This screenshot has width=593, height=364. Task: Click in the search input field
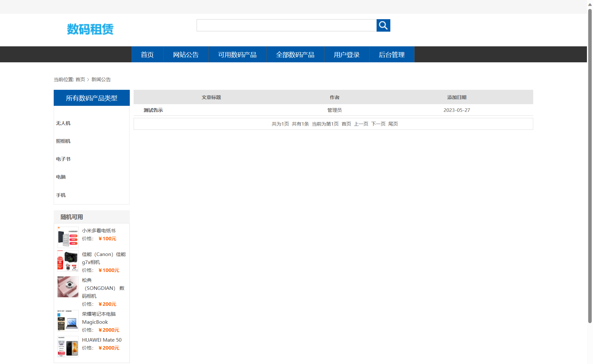286,25
